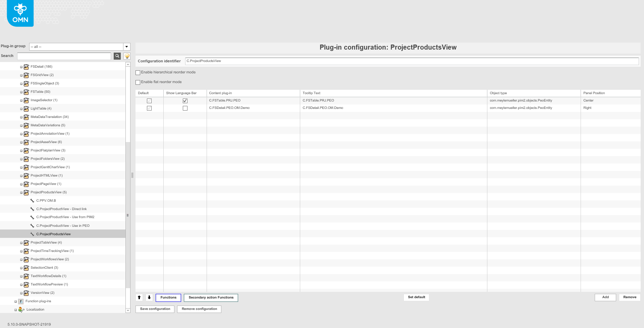Click the move row up arrow icon
The width and height of the screenshot is (644, 328).
139,297
